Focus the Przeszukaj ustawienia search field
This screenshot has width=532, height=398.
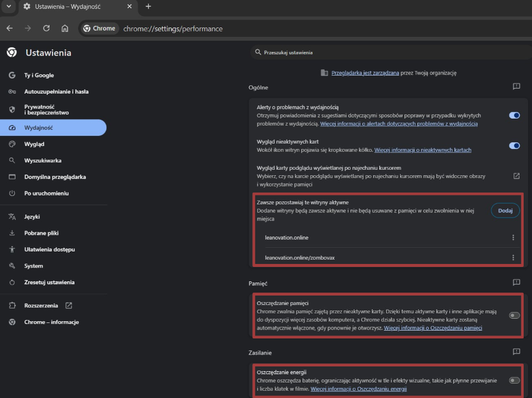pos(390,52)
